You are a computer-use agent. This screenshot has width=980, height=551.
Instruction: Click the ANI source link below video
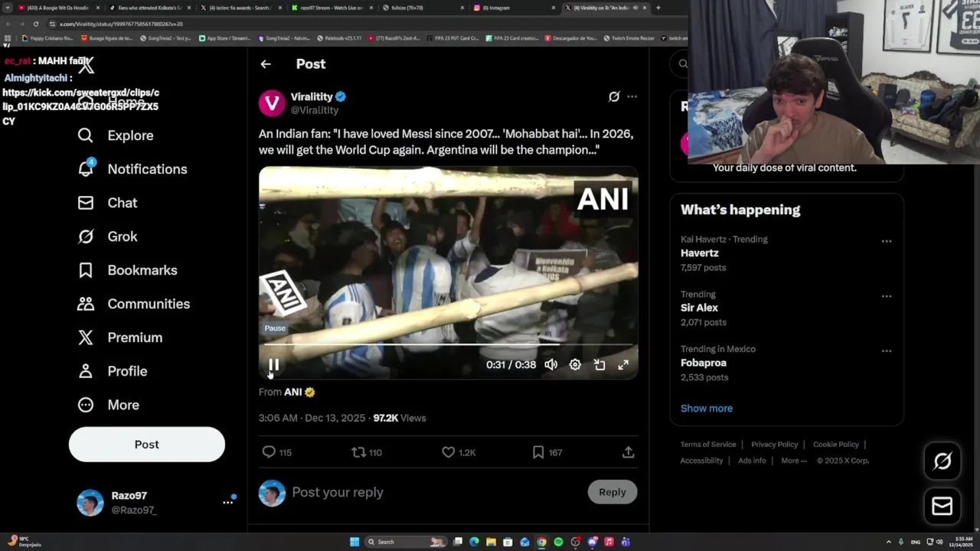293,392
